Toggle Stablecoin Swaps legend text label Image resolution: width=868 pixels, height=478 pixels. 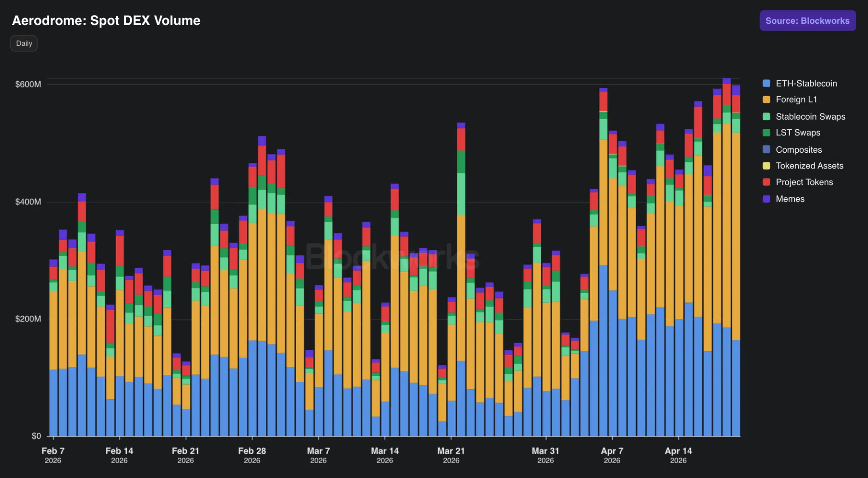click(x=810, y=117)
